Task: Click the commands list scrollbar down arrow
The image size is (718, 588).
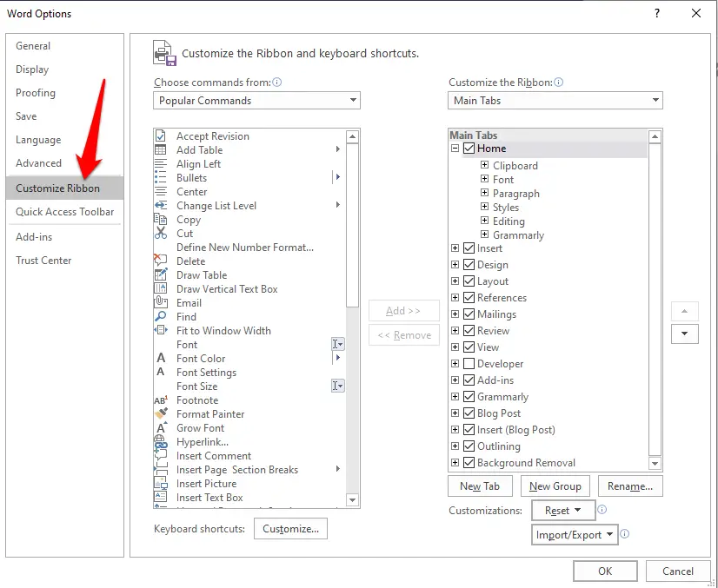Action: click(x=352, y=499)
